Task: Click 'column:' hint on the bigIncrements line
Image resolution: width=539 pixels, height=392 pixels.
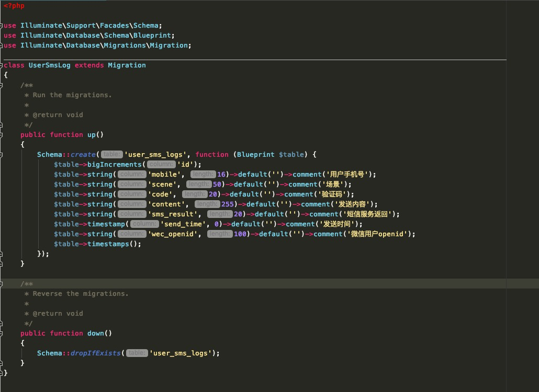Action: click(x=161, y=165)
